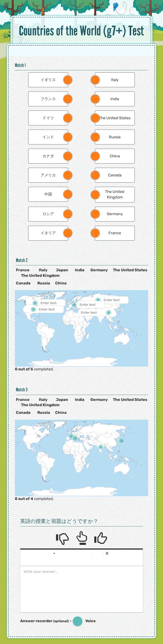The image size is (163, 644).
Task: Select the 中国 card
Action: 48,194
